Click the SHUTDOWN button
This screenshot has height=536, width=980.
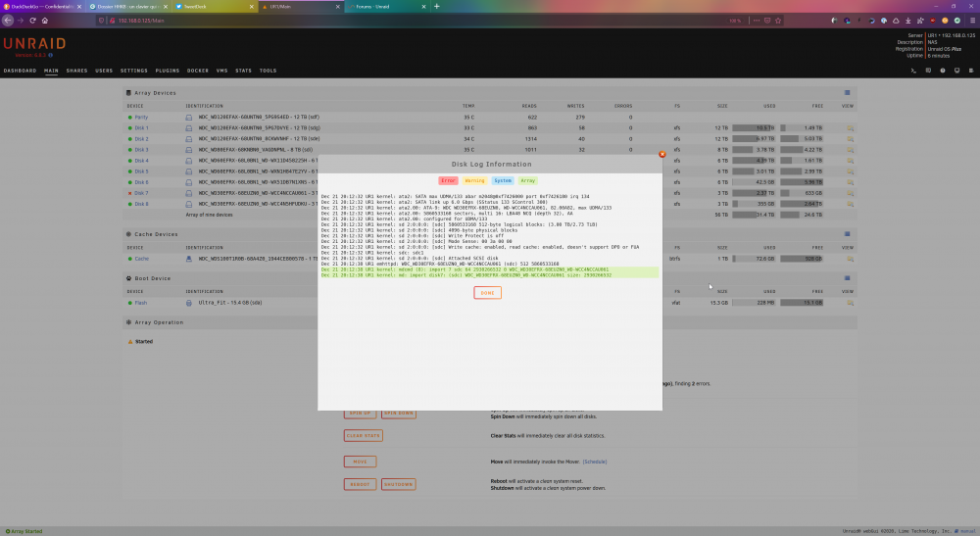(399, 484)
